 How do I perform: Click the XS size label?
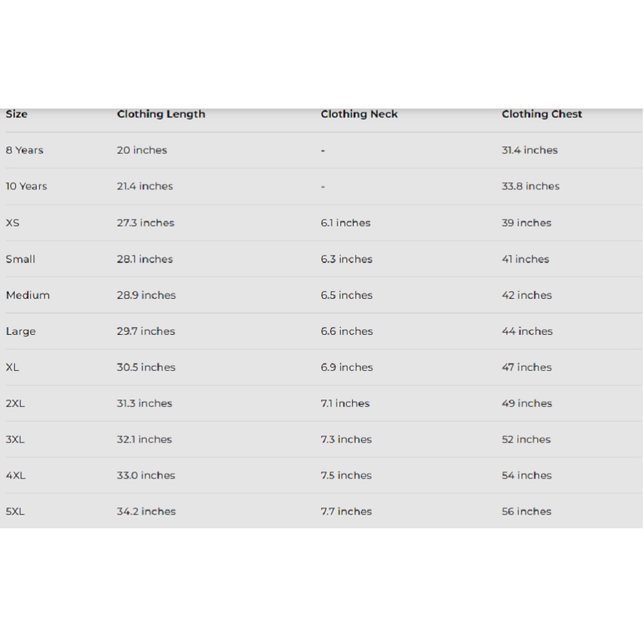pos(13,223)
